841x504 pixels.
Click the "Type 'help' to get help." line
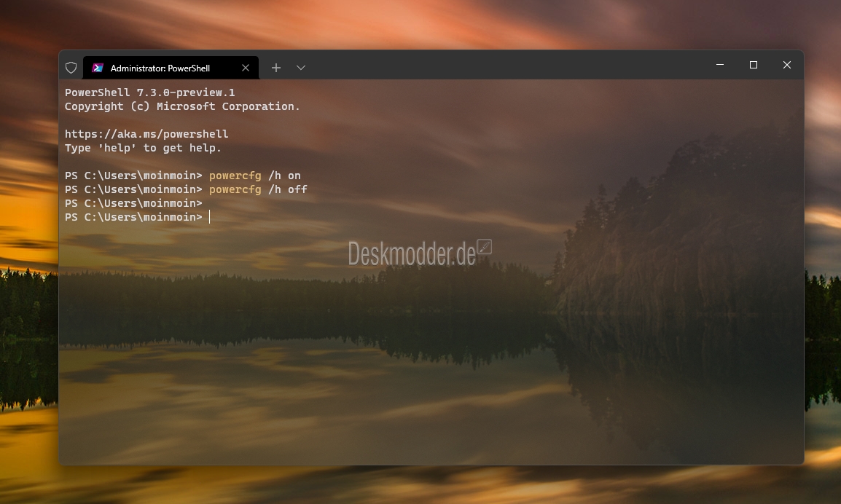pos(144,148)
